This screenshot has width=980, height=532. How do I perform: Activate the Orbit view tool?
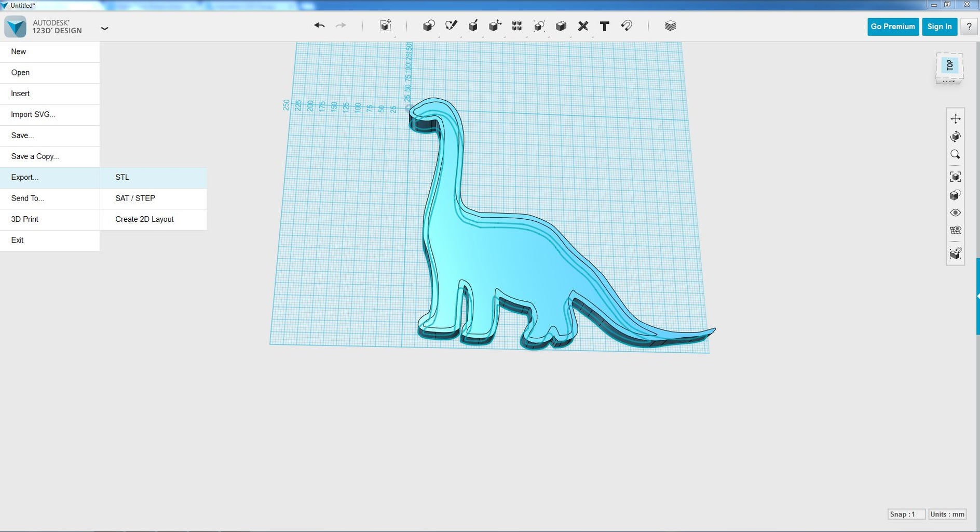tap(955, 137)
